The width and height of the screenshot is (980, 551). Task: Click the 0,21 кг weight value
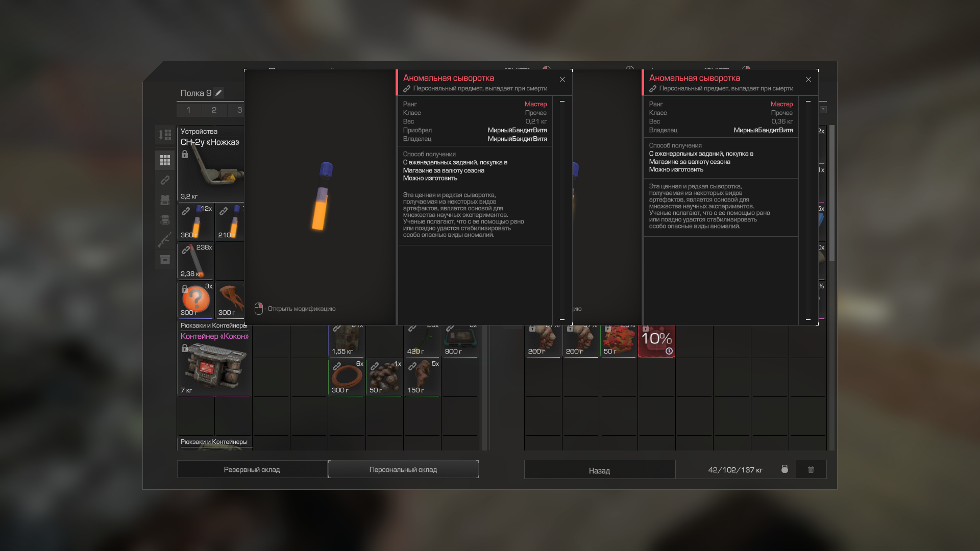[x=536, y=121]
